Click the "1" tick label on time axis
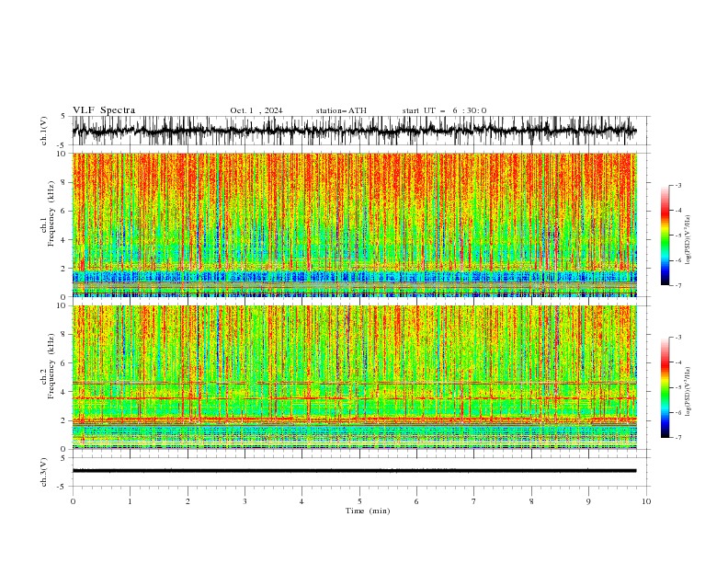Image resolution: width=728 pixels, height=563 pixels. (x=130, y=501)
